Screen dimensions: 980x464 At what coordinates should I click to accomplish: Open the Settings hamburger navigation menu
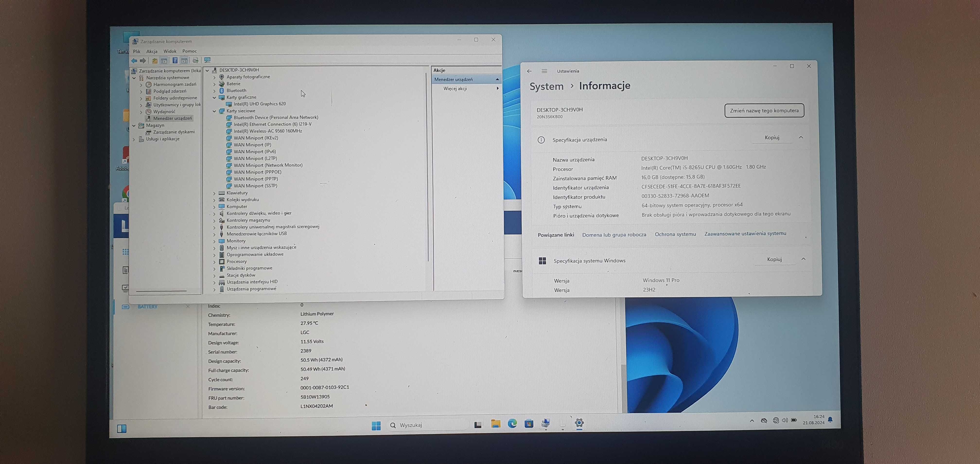(x=544, y=71)
